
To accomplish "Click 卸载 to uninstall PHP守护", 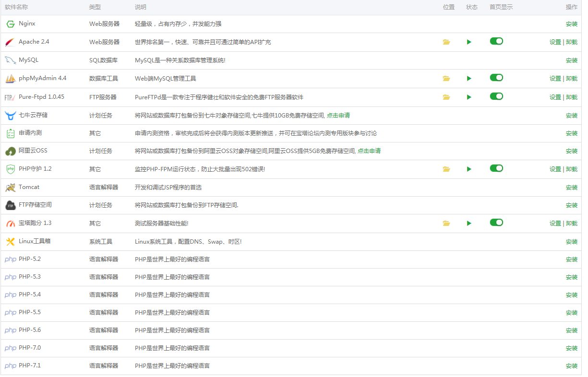I will [572, 169].
